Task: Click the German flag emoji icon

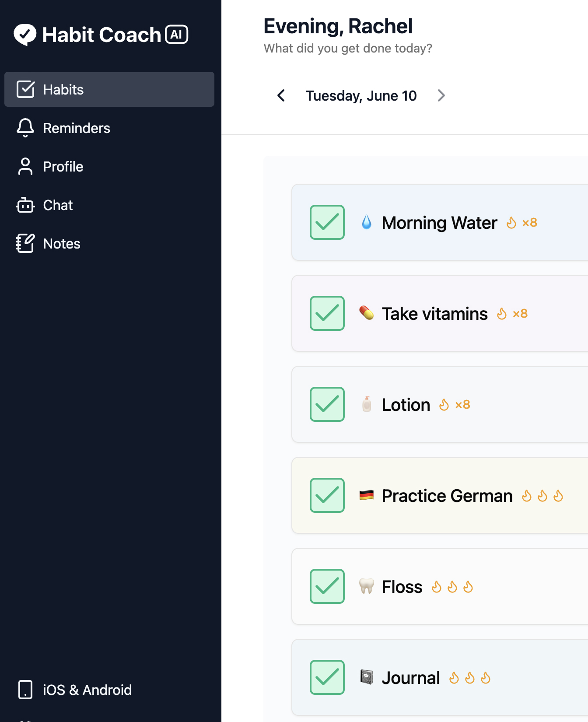Action: pyautogui.click(x=367, y=495)
